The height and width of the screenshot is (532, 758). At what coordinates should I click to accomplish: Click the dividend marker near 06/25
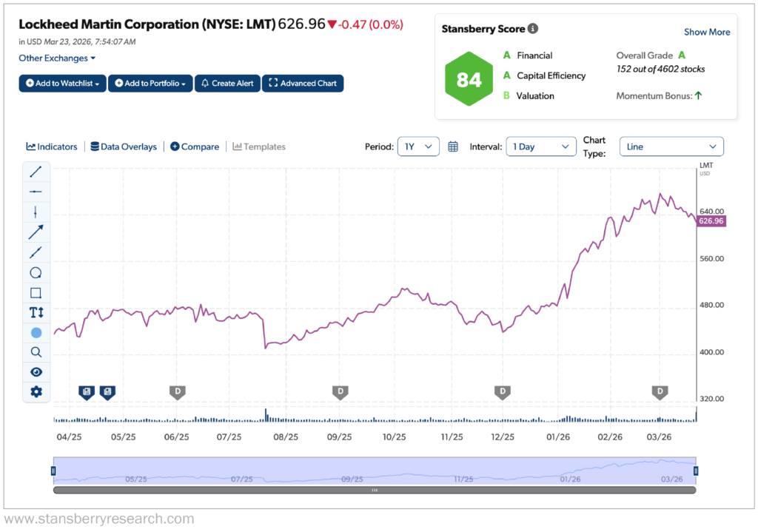click(x=177, y=391)
